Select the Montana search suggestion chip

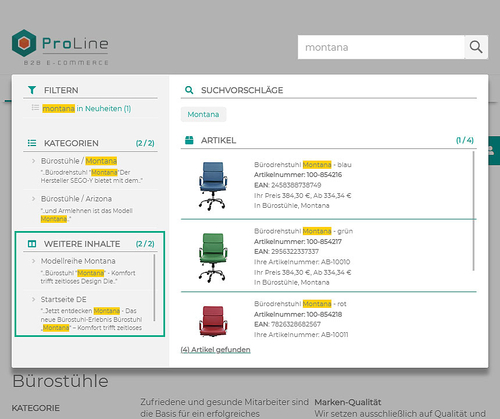coord(203,114)
